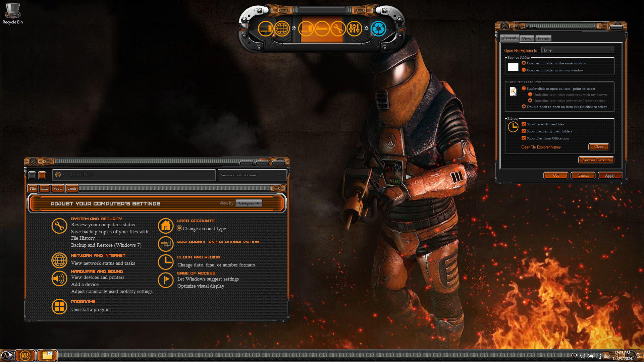Open the View by Category dropdown

click(249, 203)
